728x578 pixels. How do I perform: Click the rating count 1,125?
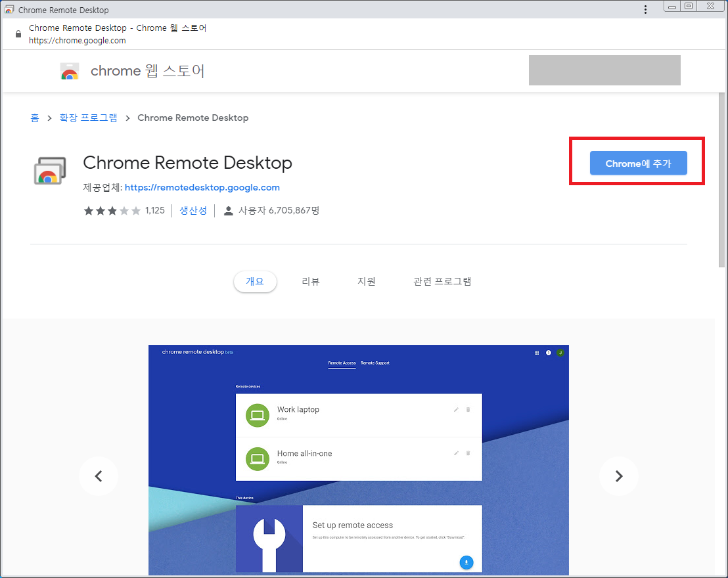[154, 211]
